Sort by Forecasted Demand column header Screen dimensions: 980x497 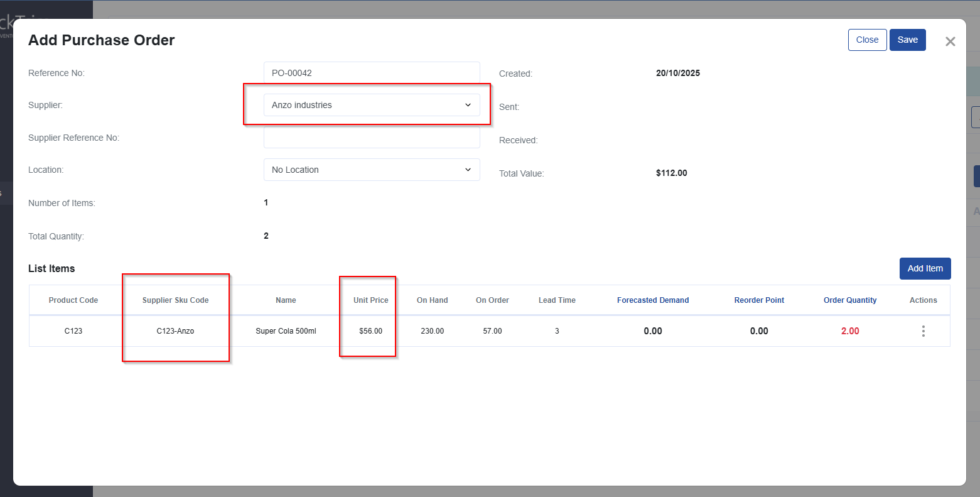coord(653,300)
